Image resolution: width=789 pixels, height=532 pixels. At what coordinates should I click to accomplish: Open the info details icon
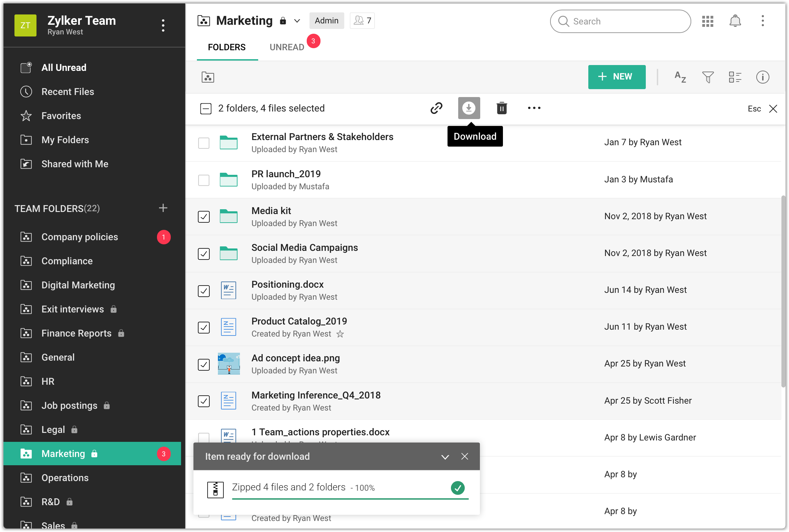coord(762,77)
